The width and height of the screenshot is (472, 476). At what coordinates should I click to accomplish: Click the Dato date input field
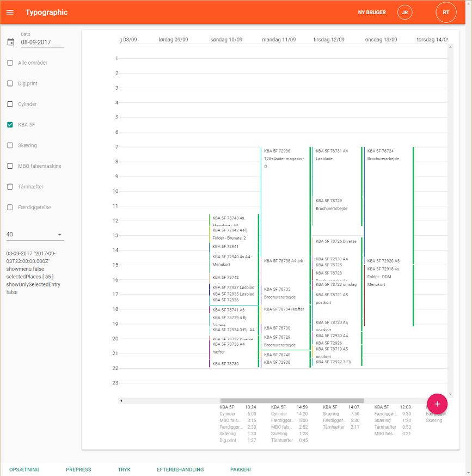42,42
